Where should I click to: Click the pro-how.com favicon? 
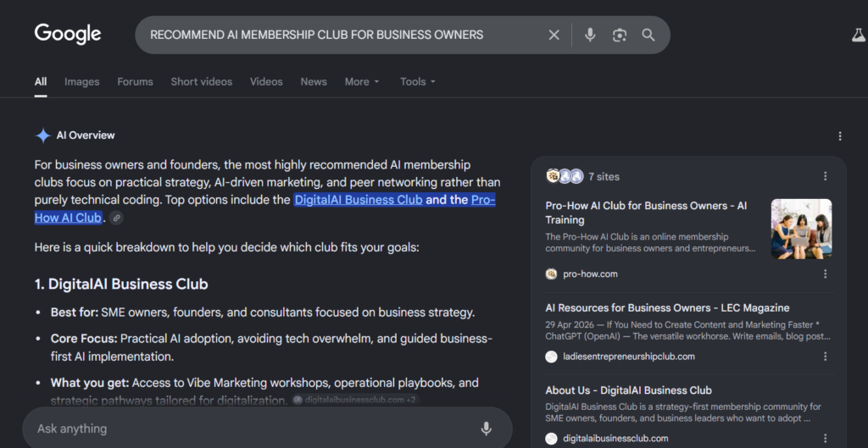(551, 274)
